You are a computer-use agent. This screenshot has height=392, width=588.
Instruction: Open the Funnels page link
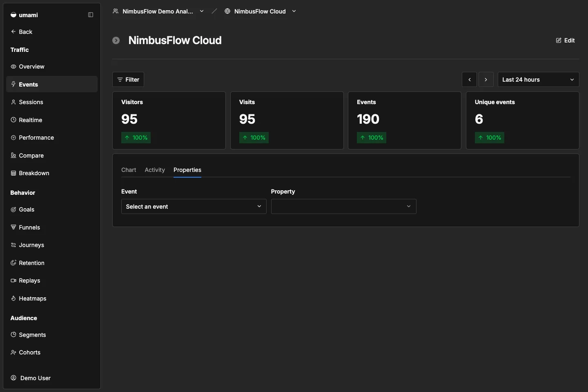coord(52,227)
